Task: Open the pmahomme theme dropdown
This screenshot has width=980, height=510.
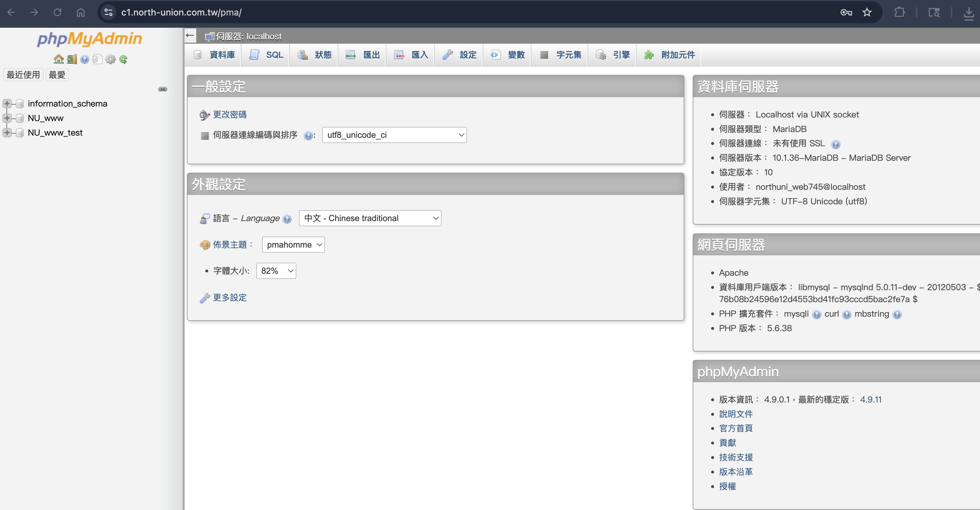Action: tap(293, 245)
